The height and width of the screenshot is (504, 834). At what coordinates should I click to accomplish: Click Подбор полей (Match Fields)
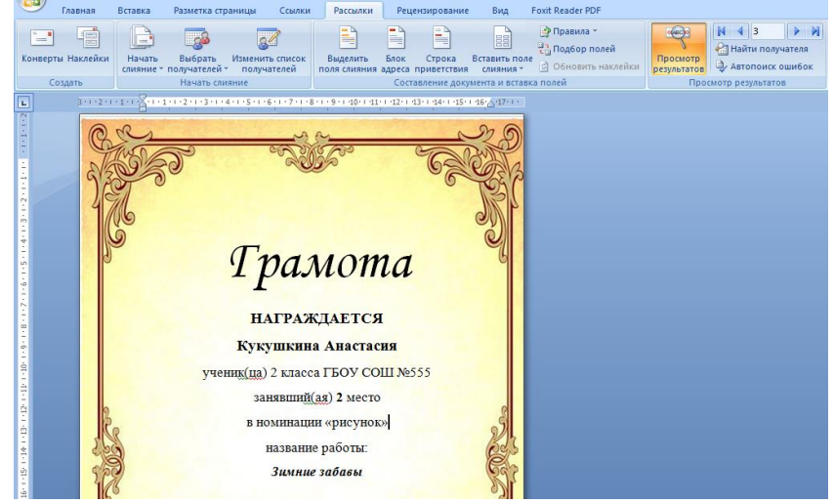pos(582,49)
